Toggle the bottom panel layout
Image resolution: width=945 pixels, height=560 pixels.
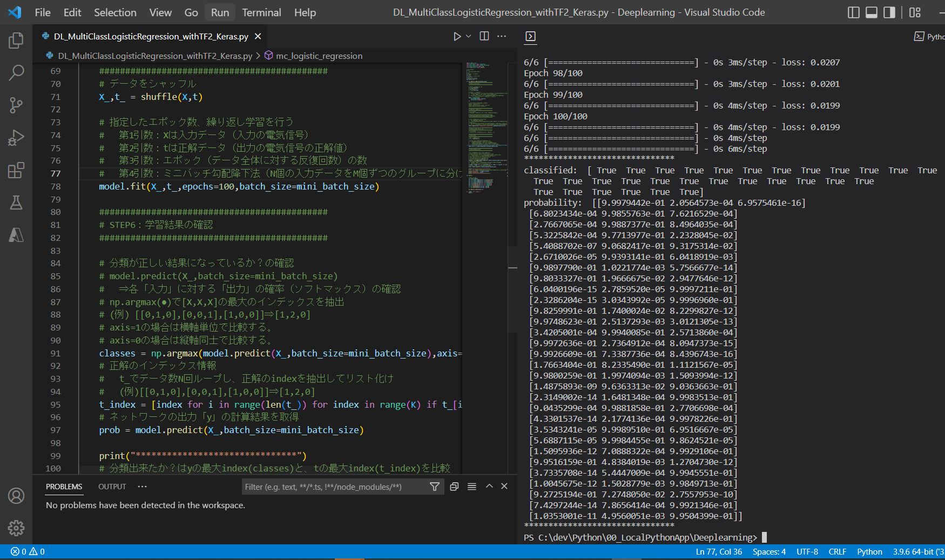872,12
